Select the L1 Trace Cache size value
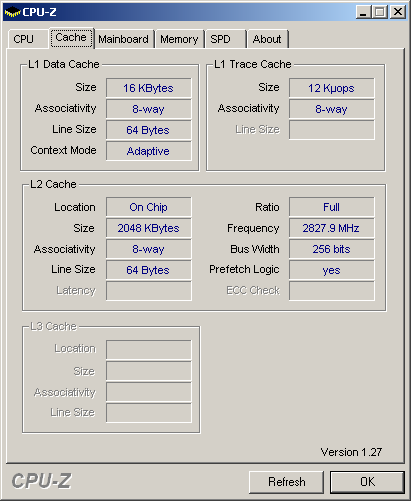 tap(332, 88)
